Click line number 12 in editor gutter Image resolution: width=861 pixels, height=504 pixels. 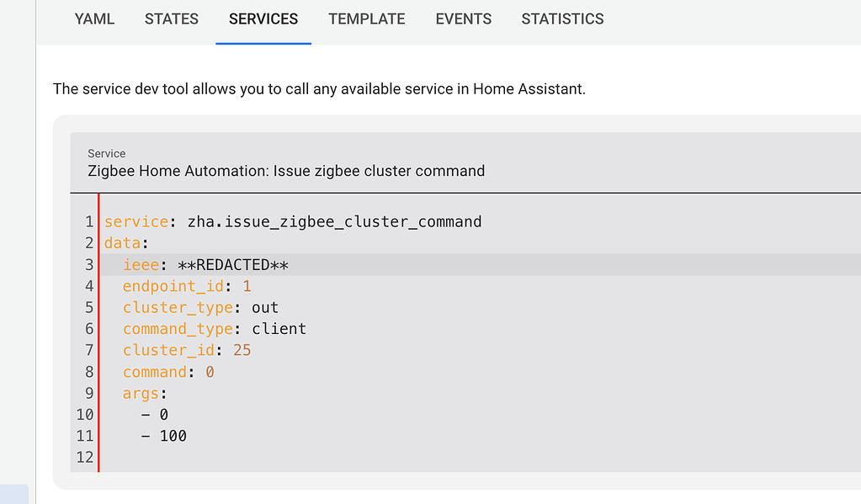point(85,459)
